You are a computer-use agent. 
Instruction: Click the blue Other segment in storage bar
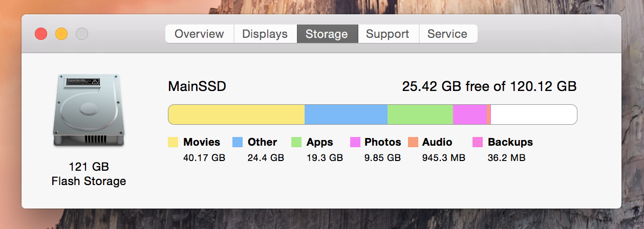(x=346, y=114)
